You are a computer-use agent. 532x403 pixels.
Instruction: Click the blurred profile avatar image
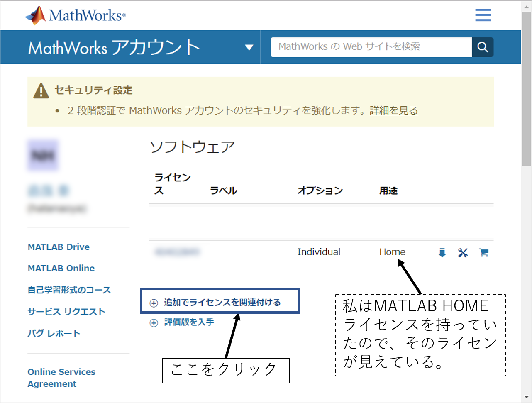[43, 155]
